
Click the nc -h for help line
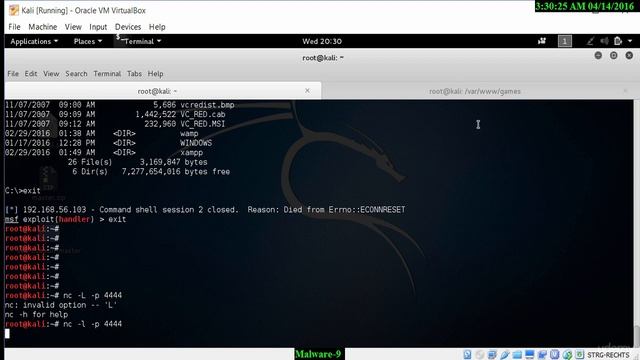point(36,314)
